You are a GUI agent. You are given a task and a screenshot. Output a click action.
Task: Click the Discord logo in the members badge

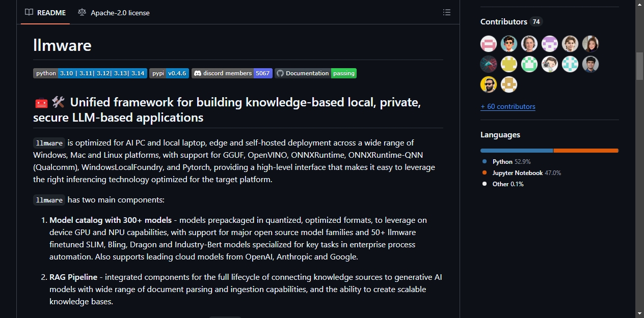[198, 73]
